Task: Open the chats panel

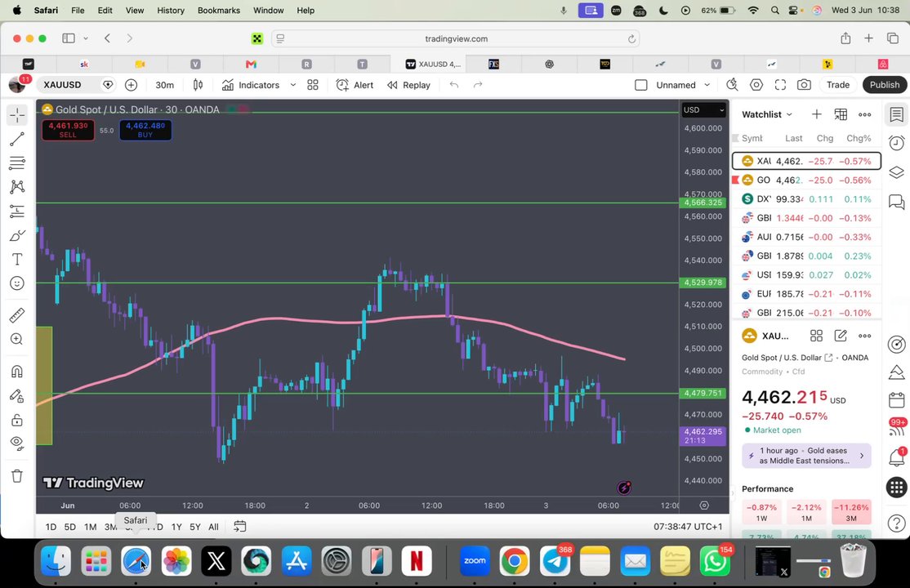Action: tap(897, 202)
